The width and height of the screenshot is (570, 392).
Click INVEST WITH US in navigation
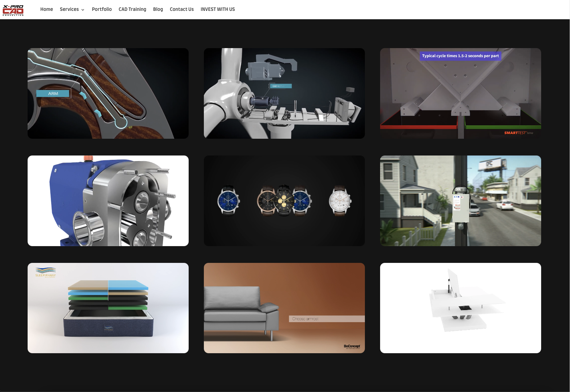(218, 9)
